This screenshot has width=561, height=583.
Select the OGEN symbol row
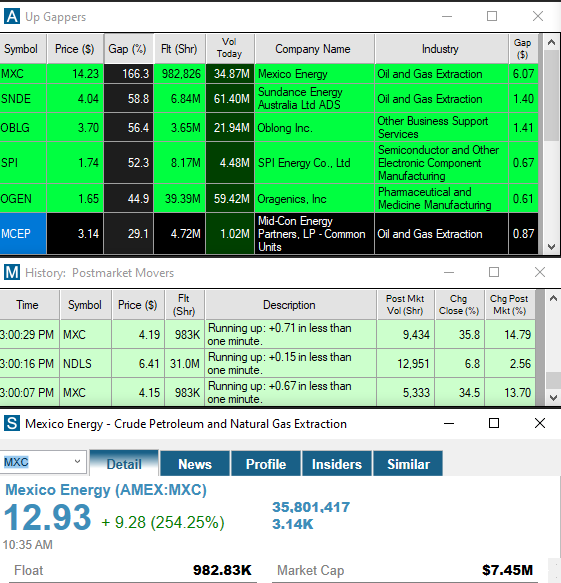(269, 199)
